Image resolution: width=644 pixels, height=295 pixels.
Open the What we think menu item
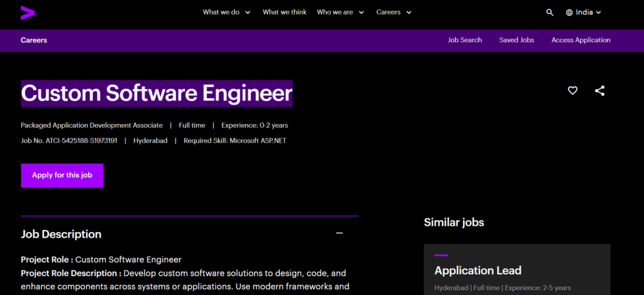(284, 12)
